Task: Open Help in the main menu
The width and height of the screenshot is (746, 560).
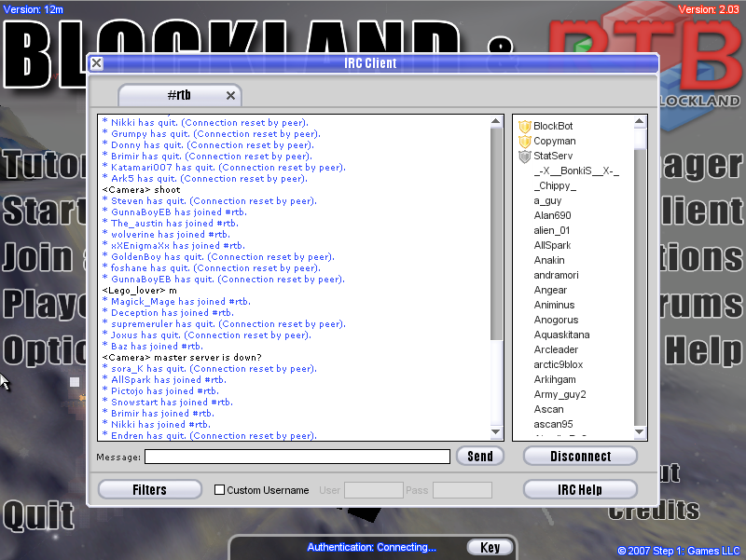Action: point(703,351)
